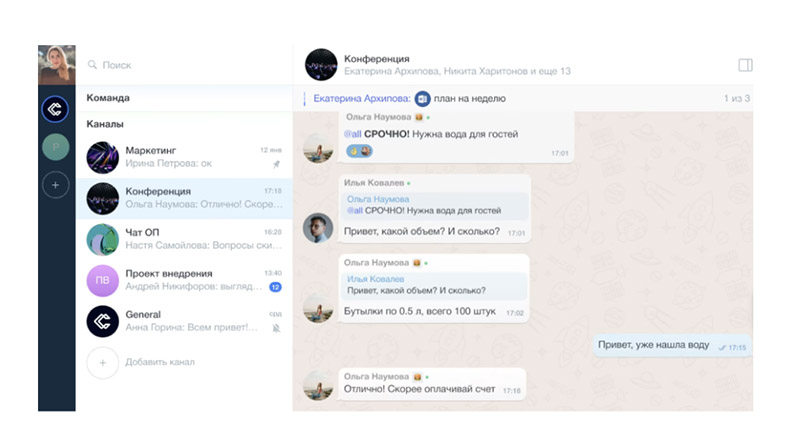This screenshot has height=437, width=800.
Task: Open the Команда section
Action: tap(184, 98)
